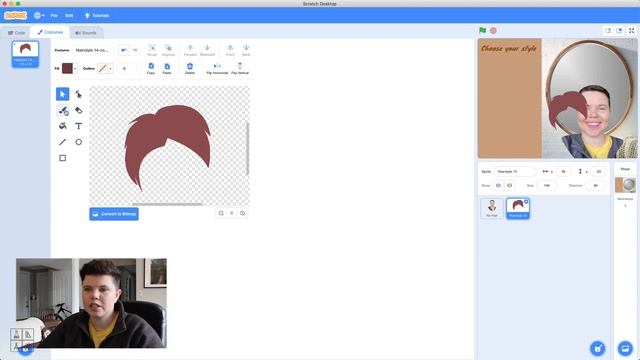
Task: Flip the costume horizontally
Action: [217, 68]
